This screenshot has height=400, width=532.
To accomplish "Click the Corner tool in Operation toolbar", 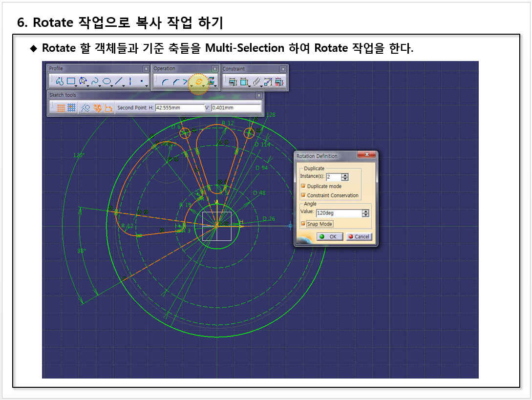I will pyautogui.click(x=164, y=82).
